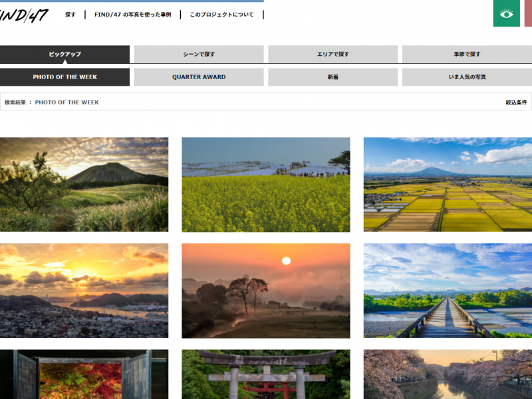The width and height of the screenshot is (532, 399).
Task: Open the volcano hill sunset photo
Action: (x=84, y=185)
